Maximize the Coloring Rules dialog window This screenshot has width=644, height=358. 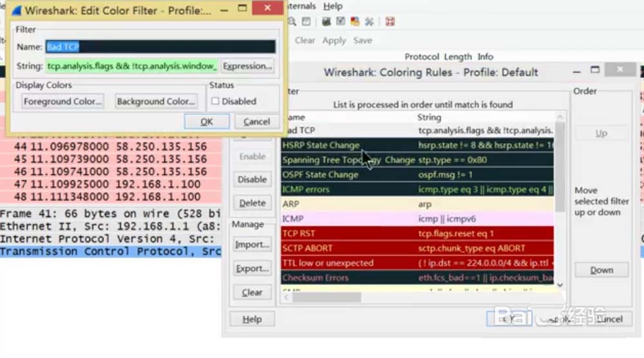click(595, 70)
